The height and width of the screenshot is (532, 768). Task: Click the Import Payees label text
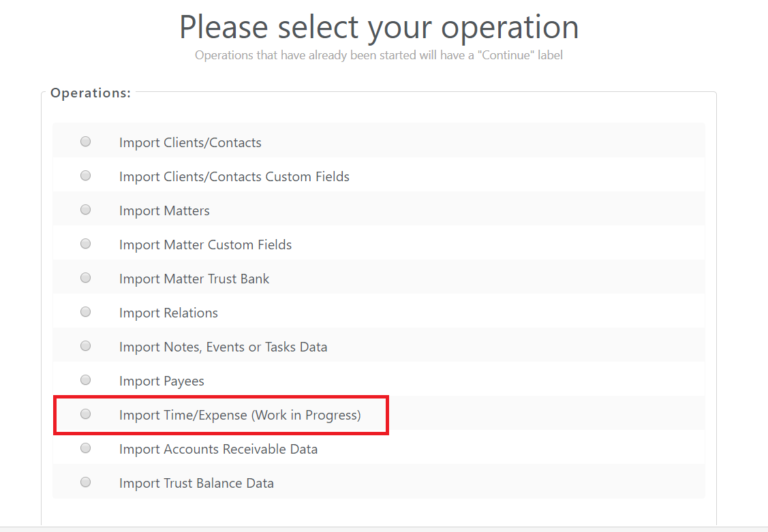coord(161,381)
